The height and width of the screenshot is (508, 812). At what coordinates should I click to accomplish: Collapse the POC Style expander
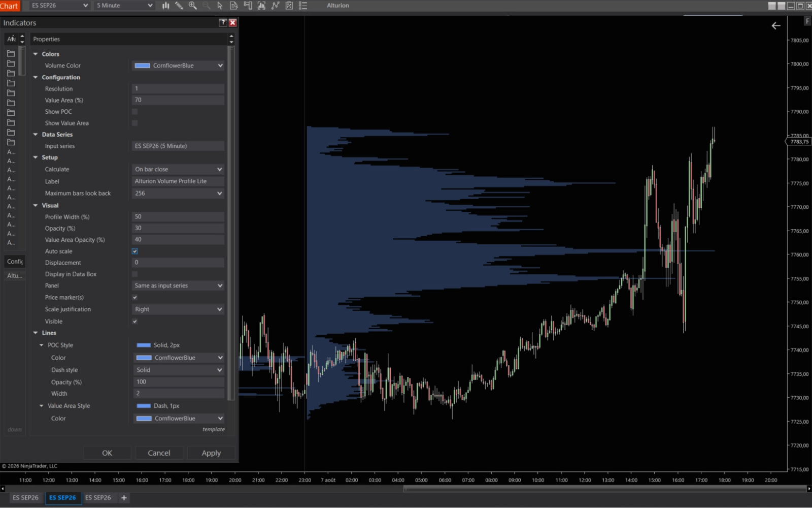coord(42,345)
